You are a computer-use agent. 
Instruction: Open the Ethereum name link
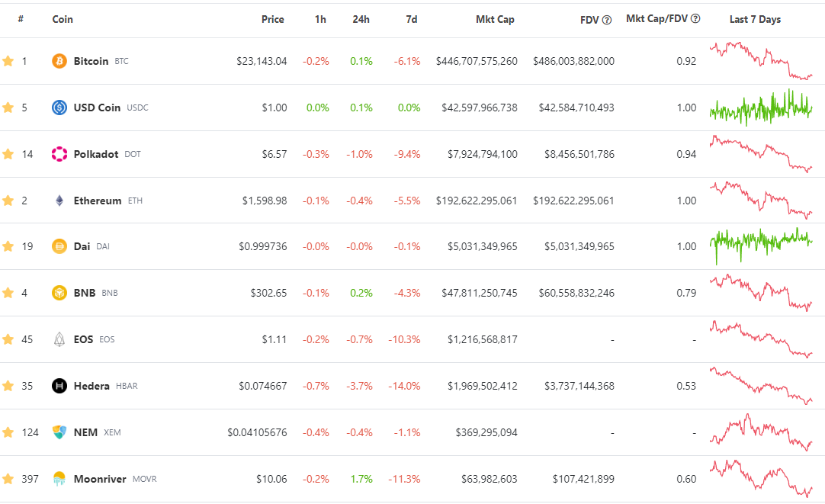pos(98,201)
